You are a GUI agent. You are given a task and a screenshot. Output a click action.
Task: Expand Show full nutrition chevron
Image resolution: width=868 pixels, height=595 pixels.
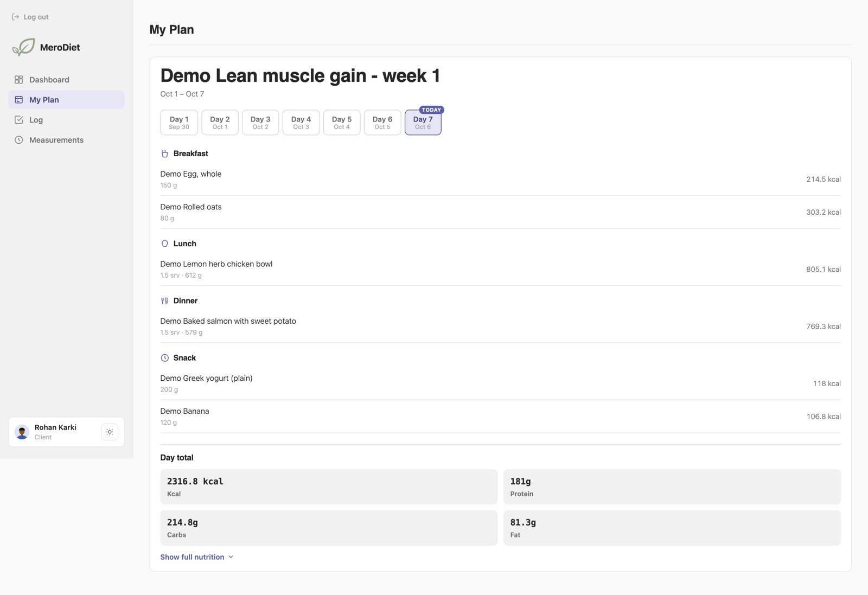[x=231, y=557]
